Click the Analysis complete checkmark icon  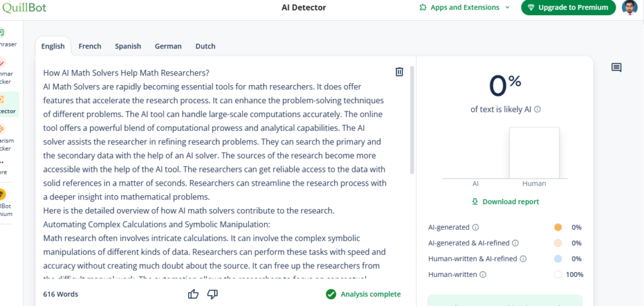point(331,294)
